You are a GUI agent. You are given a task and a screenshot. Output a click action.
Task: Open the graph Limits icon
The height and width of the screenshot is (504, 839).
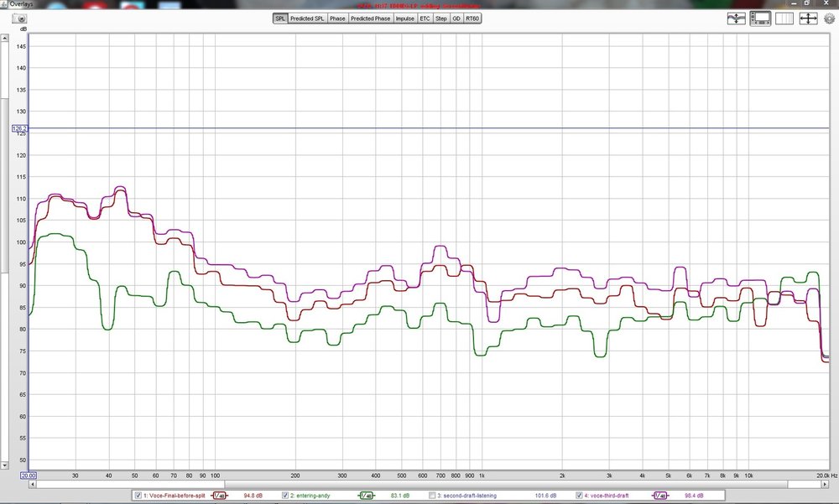click(808, 18)
